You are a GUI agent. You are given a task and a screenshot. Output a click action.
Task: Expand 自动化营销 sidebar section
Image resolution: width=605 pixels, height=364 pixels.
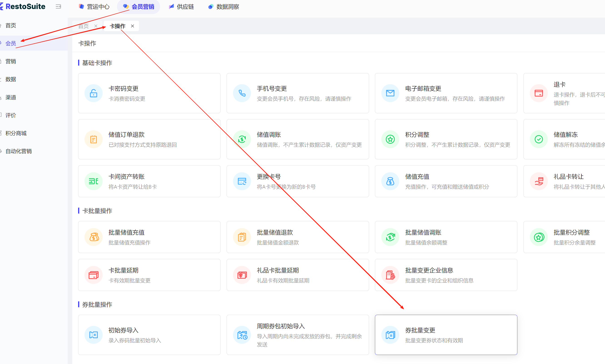18,151
